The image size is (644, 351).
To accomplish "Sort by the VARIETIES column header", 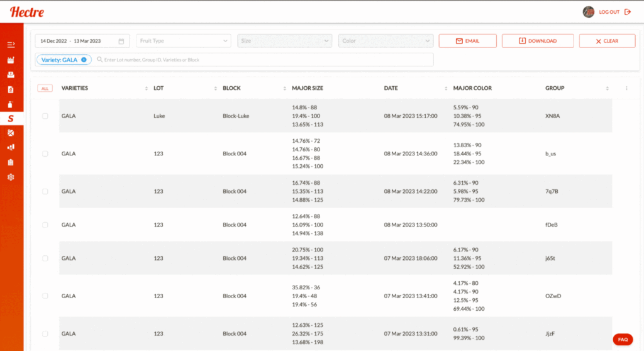I will tap(75, 89).
